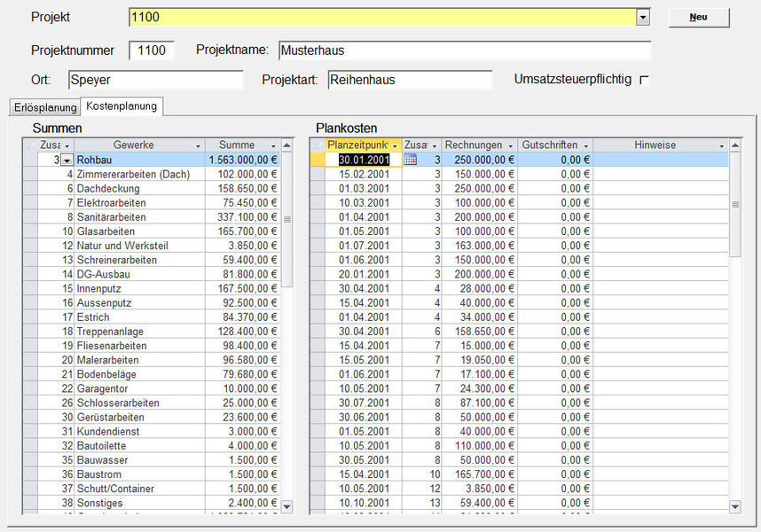Click into the Projektname field Musterhaus
The width and height of the screenshot is (761, 532).
465,51
